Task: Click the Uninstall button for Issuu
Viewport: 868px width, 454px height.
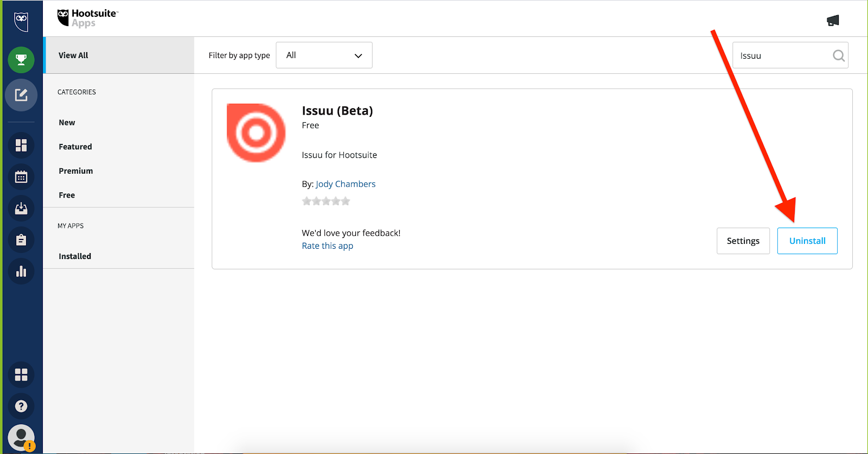Action: (x=807, y=241)
